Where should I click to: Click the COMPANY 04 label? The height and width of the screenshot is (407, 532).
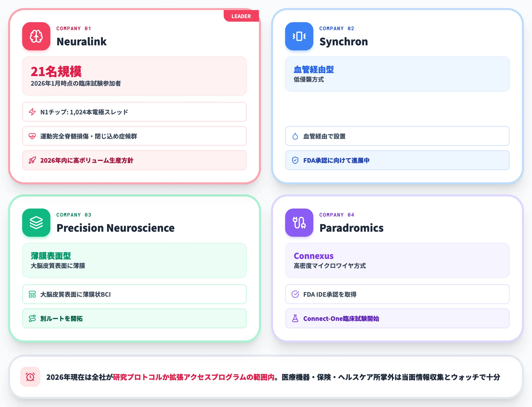[x=337, y=215]
